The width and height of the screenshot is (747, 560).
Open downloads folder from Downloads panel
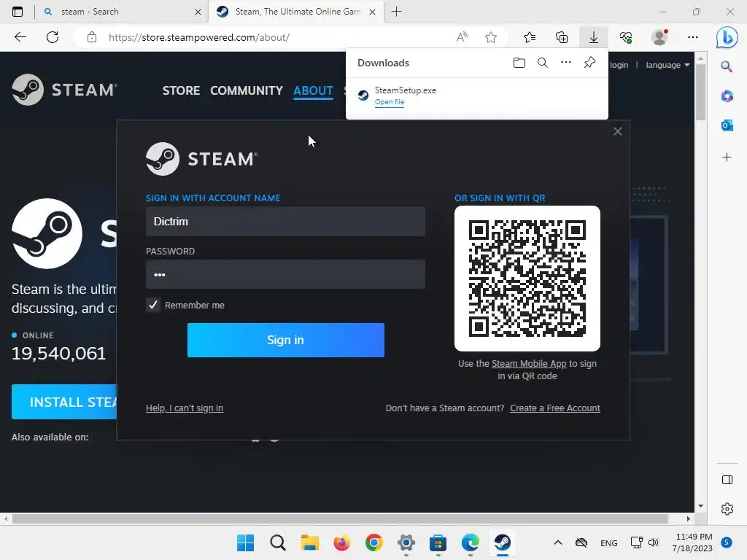click(x=519, y=63)
